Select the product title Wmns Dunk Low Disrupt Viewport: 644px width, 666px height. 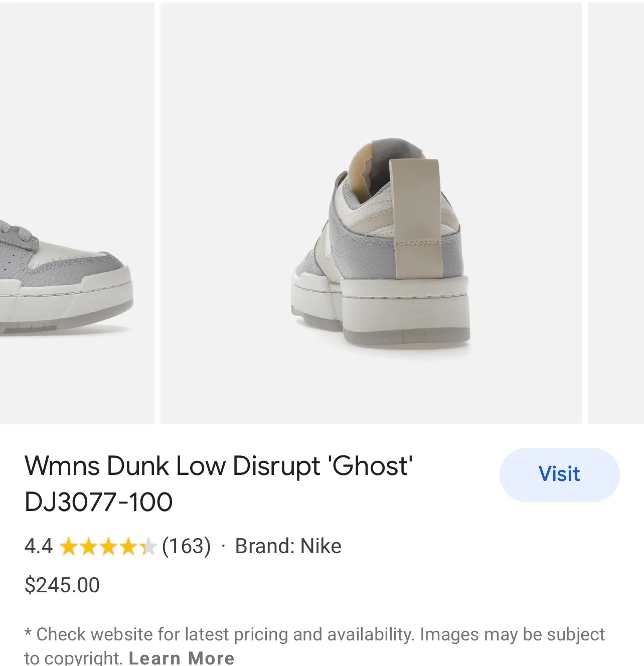point(219,465)
